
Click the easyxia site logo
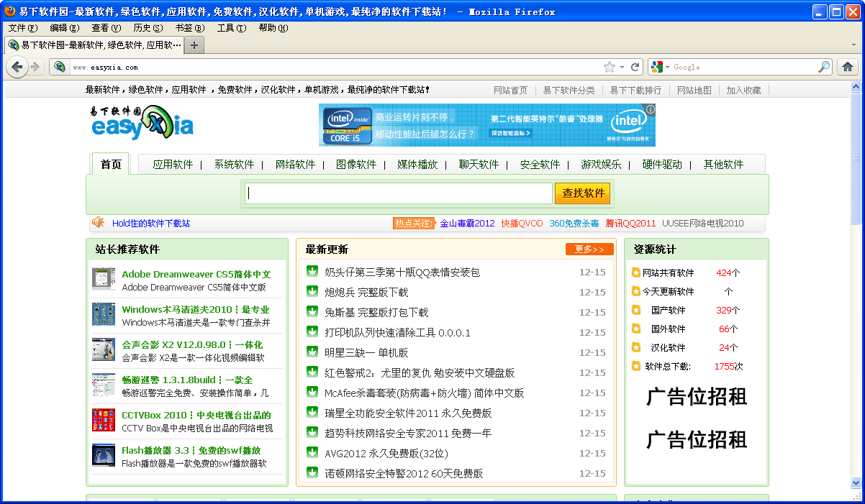pos(142,122)
